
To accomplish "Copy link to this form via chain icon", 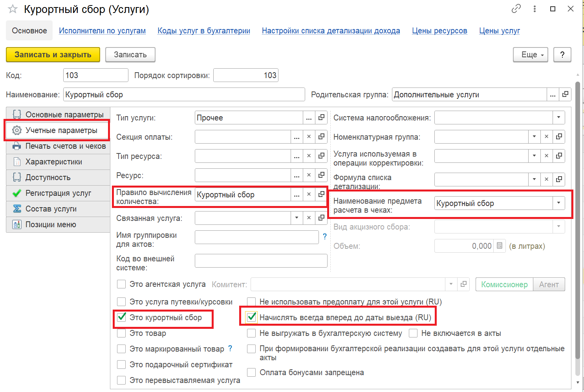I will point(516,9).
